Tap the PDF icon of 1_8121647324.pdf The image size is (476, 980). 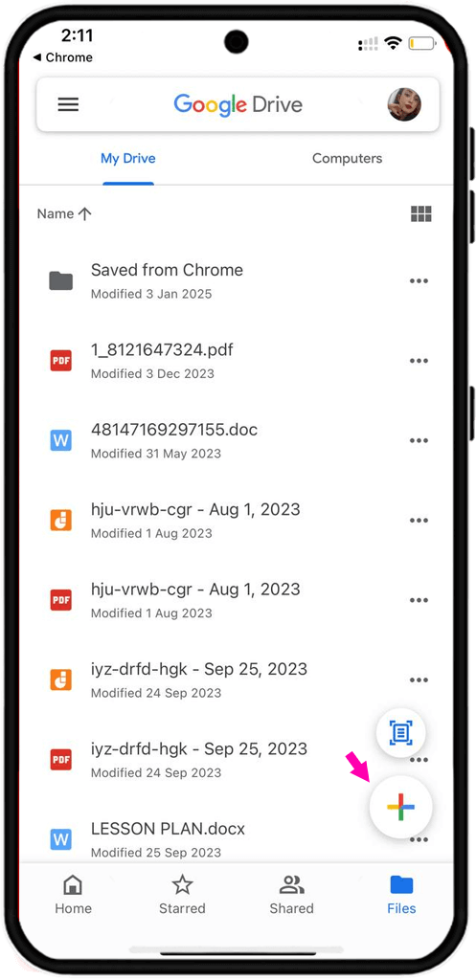[60, 361]
